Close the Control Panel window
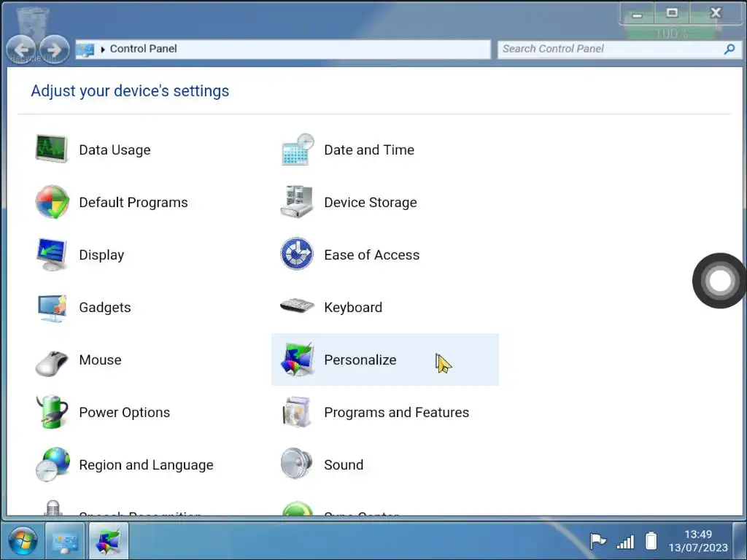 point(716,13)
